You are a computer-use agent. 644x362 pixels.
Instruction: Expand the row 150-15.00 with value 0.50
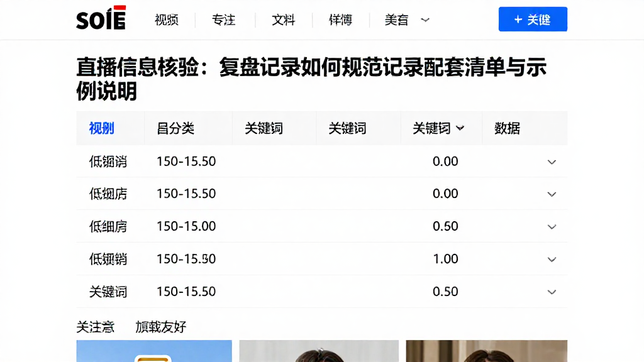[552, 227]
